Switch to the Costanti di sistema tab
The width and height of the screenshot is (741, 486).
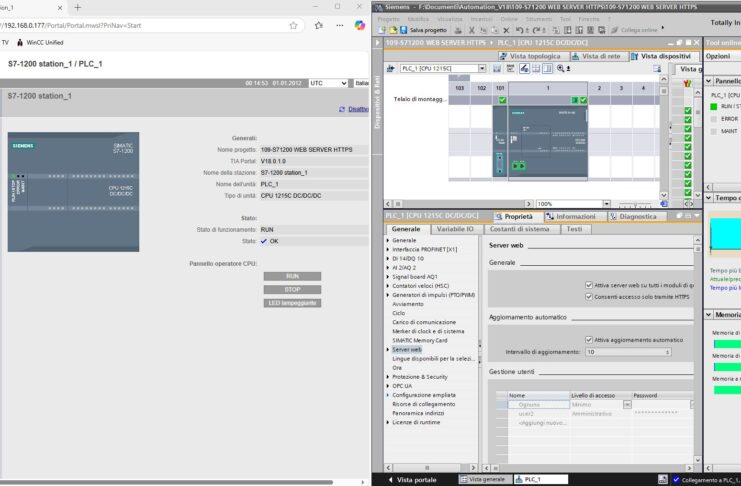[x=519, y=229]
